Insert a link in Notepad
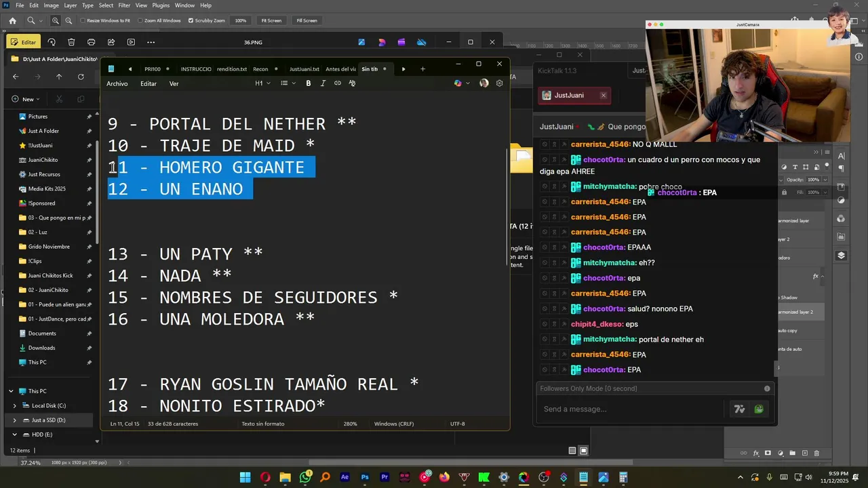The image size is (868, 488). coord(338,83)
